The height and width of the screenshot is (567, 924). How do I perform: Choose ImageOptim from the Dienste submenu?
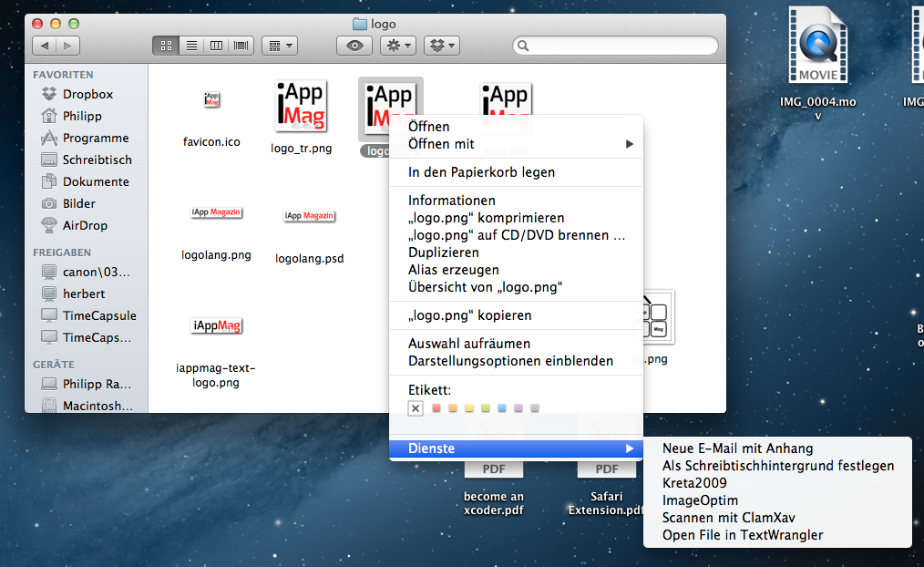coord(777,500)
